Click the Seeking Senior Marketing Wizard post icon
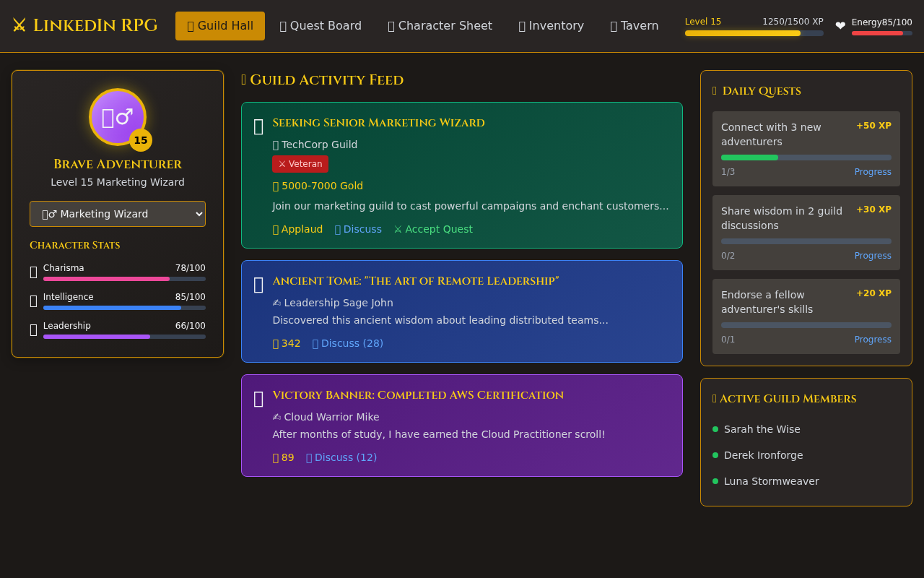 click(x=258, y=127)
